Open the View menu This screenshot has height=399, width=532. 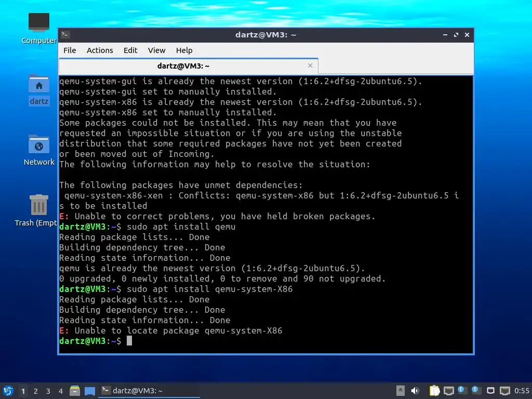tap(156, 50)
